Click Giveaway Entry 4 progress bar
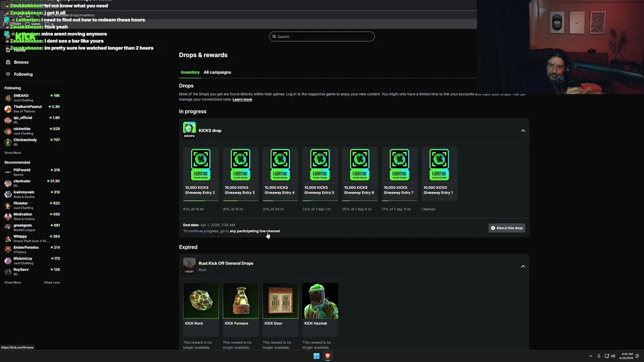 coord(280,201)
